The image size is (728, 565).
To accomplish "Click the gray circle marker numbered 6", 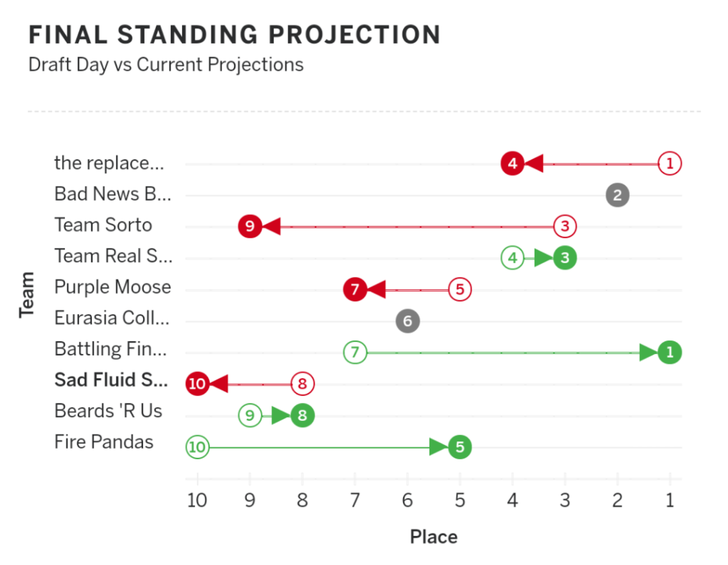I will [x=408, y=321].
